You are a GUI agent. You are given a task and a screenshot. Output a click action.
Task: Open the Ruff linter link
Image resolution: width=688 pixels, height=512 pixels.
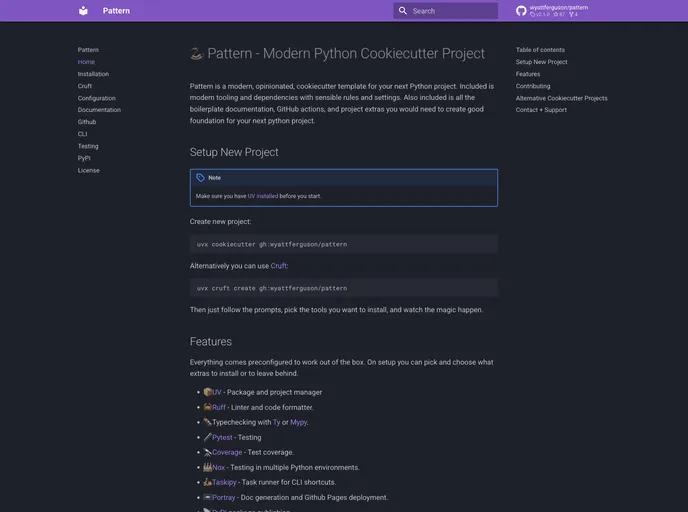219,407
